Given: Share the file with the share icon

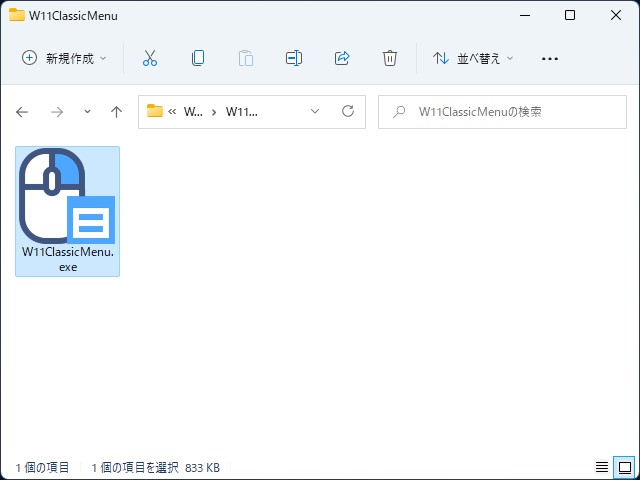Looking at the screenshot, I should tap(342, 58).
